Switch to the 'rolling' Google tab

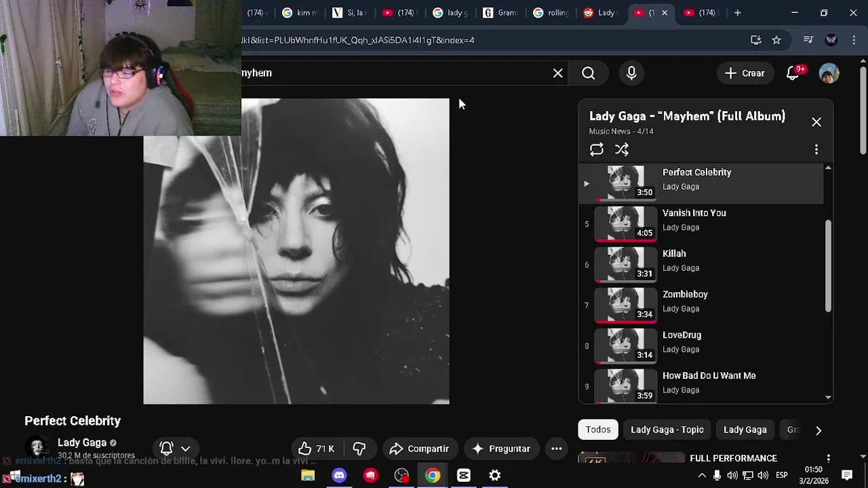(550, 12)
